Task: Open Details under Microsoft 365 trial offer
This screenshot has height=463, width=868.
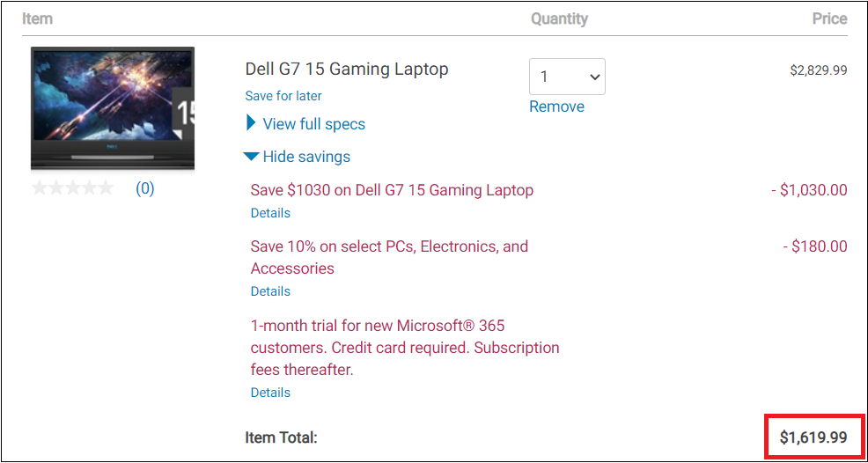Action: tap(270, 393)
